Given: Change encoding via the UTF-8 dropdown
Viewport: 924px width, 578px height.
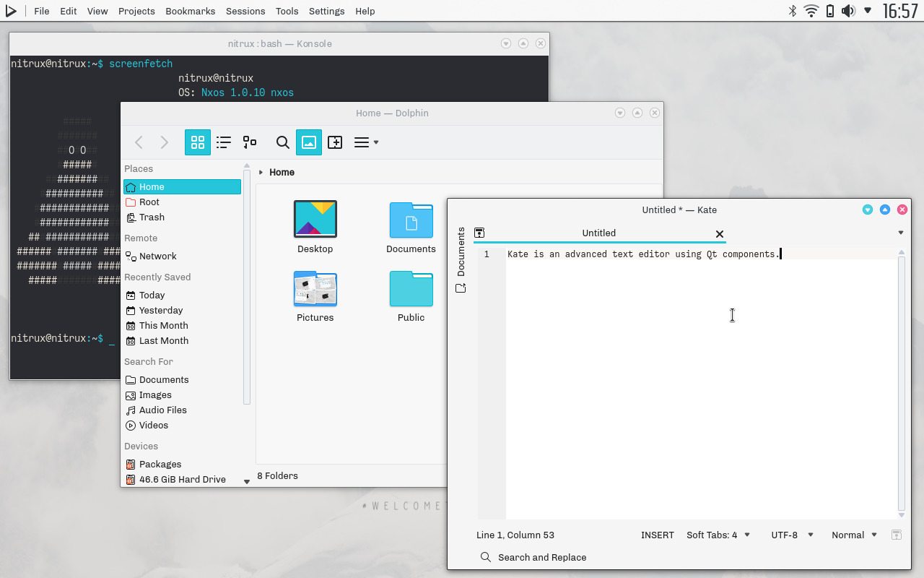Looking at the screenshot, I should 791,535.
